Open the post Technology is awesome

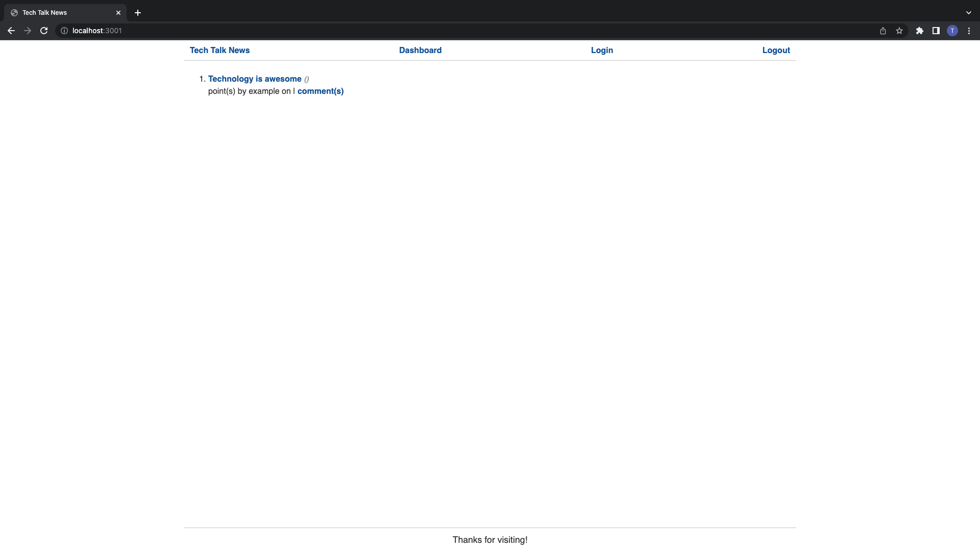click(255, 79)
